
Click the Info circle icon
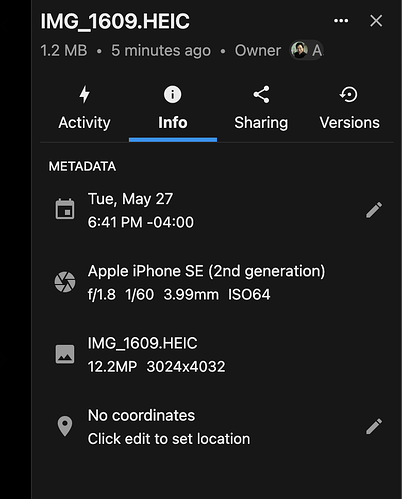pyautogui.click(x=172, y=94)
